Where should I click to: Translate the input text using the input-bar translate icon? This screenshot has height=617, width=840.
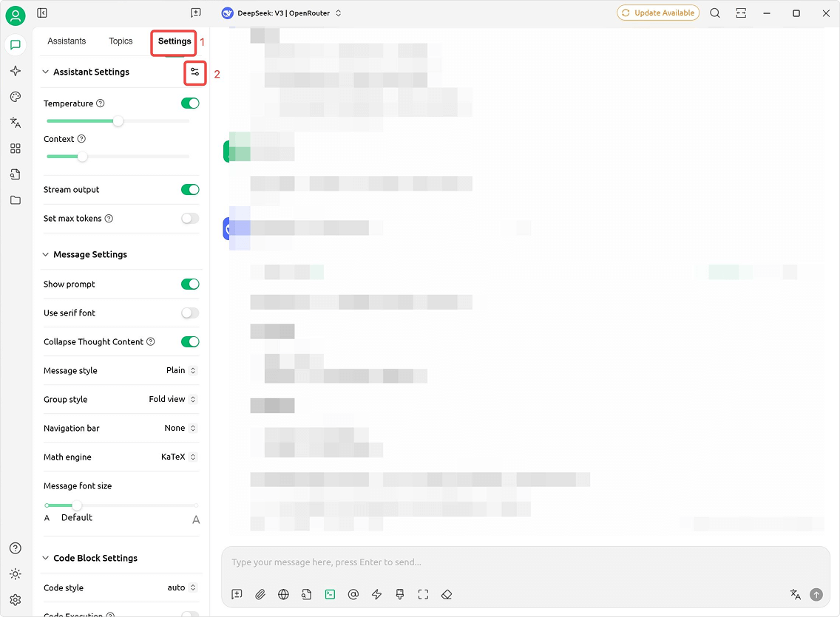tap(796, 595)
